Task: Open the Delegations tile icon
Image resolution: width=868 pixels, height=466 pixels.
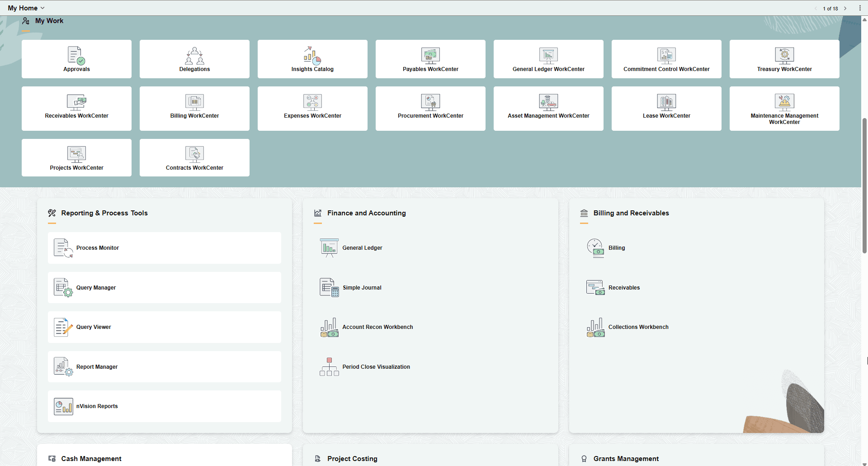Action: click(194, 55)
